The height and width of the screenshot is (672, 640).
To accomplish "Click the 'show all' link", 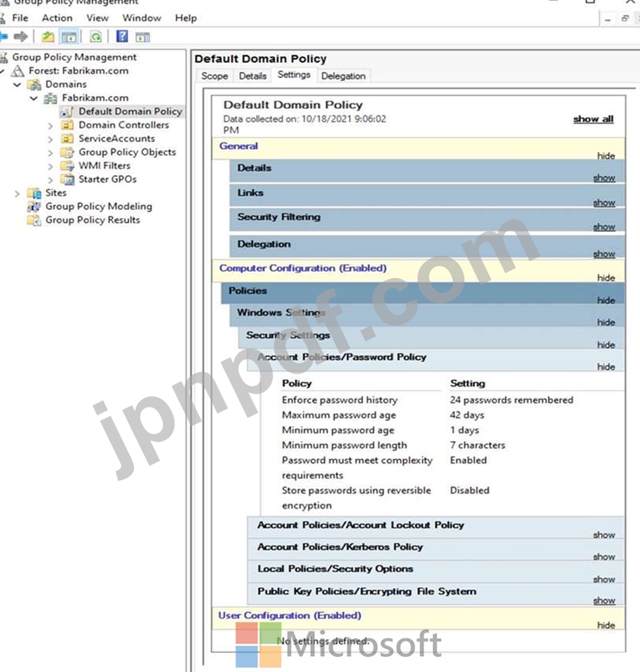I will pos(593,119).
